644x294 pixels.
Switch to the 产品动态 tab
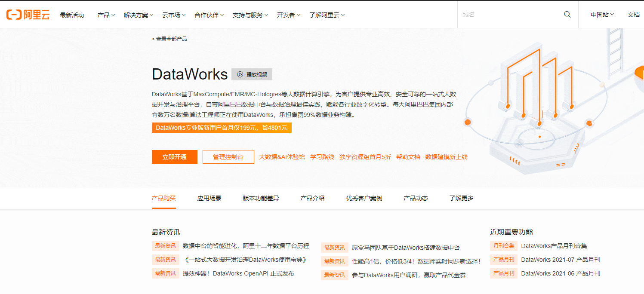coord(416,198)
